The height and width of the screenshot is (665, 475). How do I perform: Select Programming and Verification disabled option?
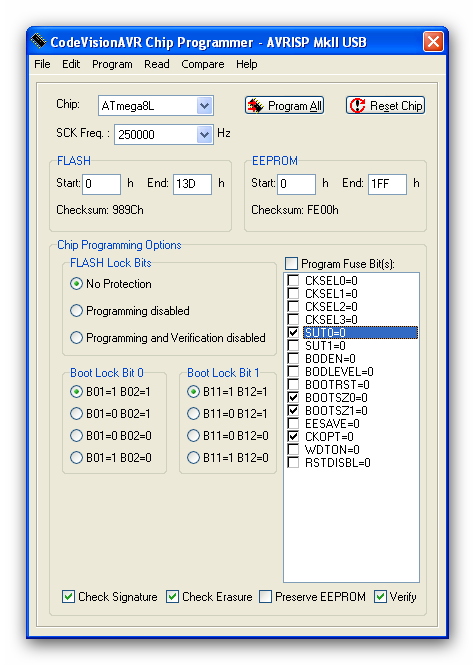[76, 338]
